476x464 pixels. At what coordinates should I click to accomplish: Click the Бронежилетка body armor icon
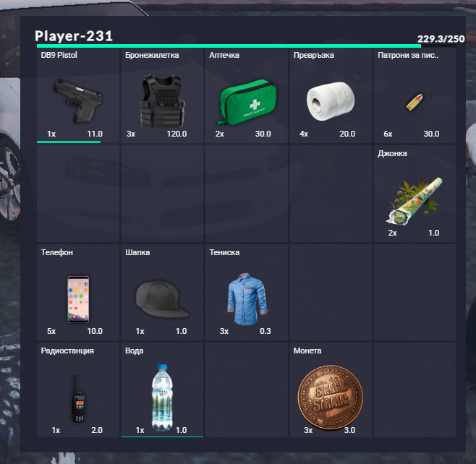point(163,100)
